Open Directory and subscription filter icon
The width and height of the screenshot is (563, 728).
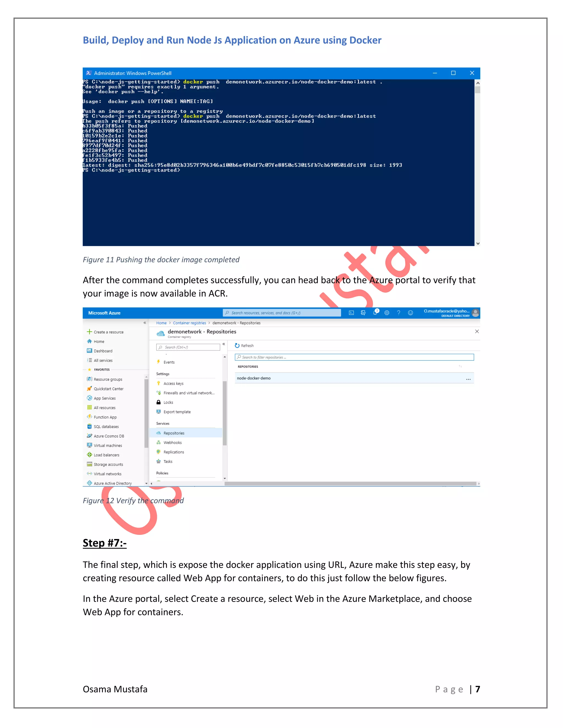pyautogui.click(x=363, y=313)
